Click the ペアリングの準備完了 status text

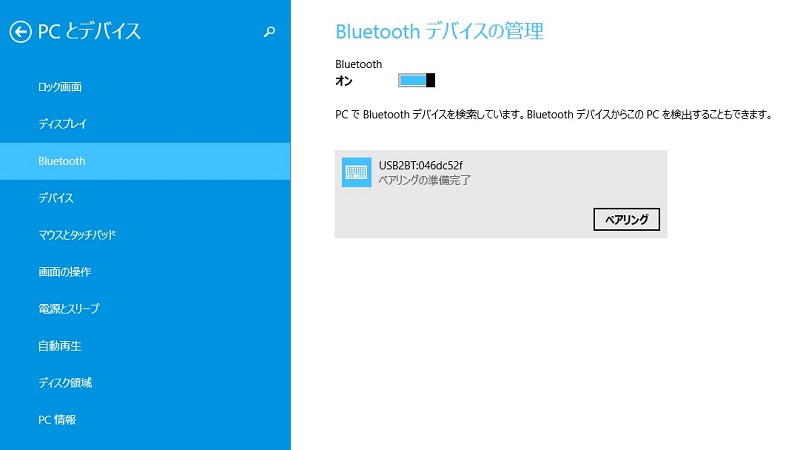pos(424,180)
